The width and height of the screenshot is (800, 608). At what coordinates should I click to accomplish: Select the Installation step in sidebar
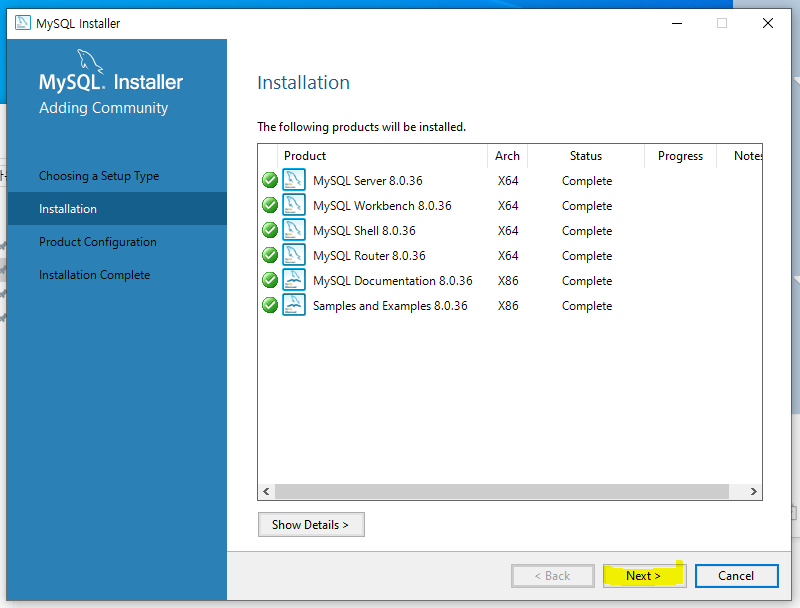tap(117, 209)
